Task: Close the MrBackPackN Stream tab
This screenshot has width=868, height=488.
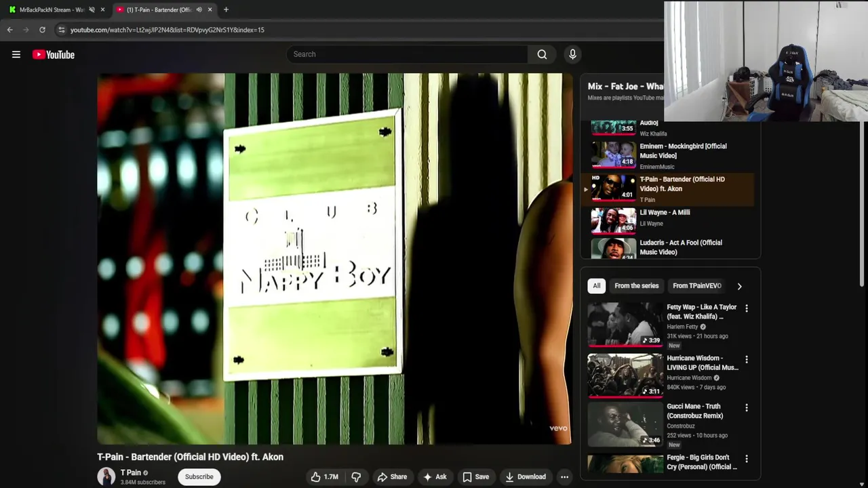Action: pos(102,9)
